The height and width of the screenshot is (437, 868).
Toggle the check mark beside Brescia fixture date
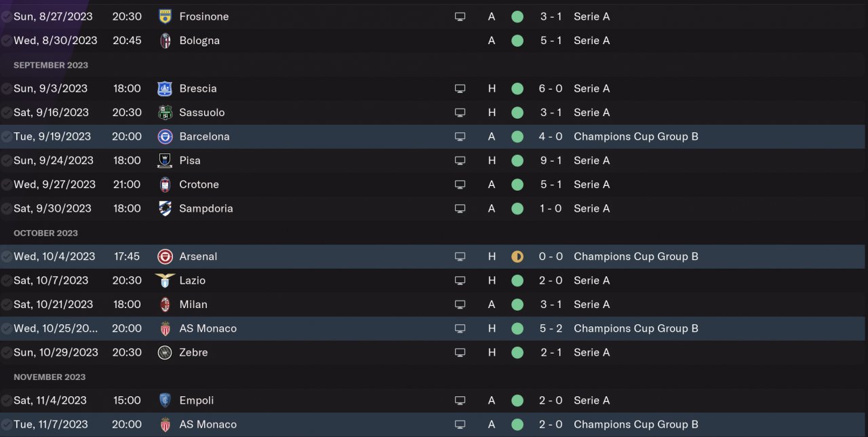click(x=6, y=89)
